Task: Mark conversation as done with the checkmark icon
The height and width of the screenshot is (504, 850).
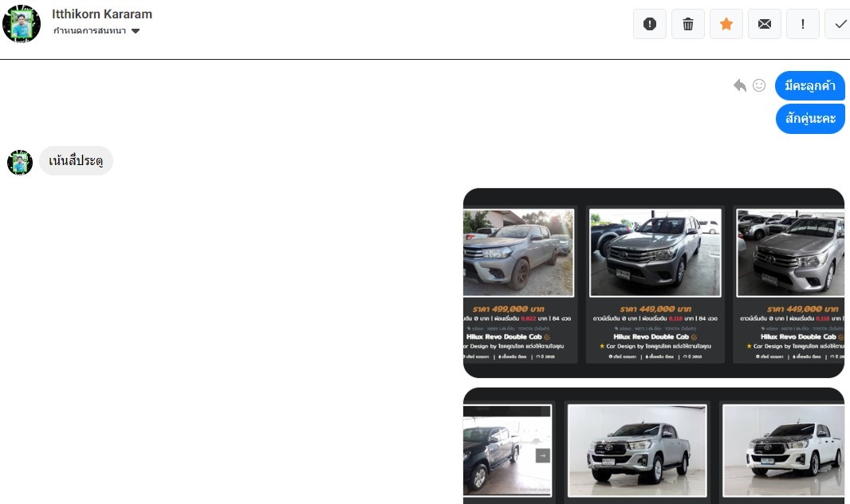Action: (x=838, y=24)
